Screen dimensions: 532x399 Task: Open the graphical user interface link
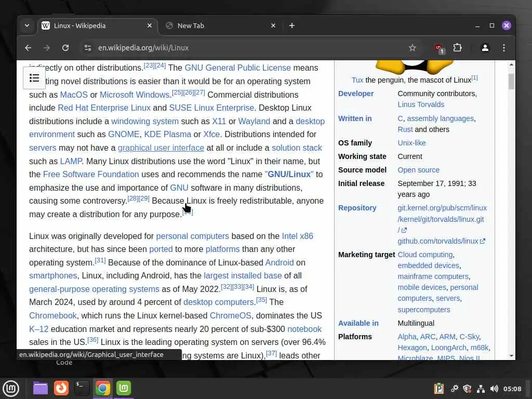(161, 148)
